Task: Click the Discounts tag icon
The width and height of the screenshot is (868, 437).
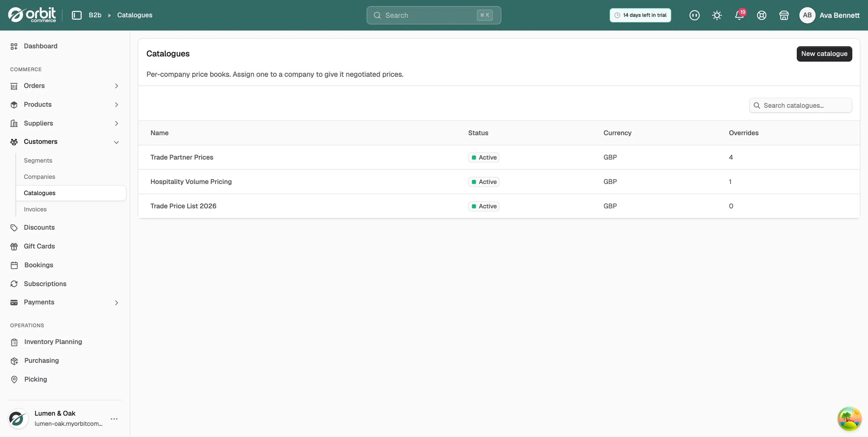Action: 14,228
